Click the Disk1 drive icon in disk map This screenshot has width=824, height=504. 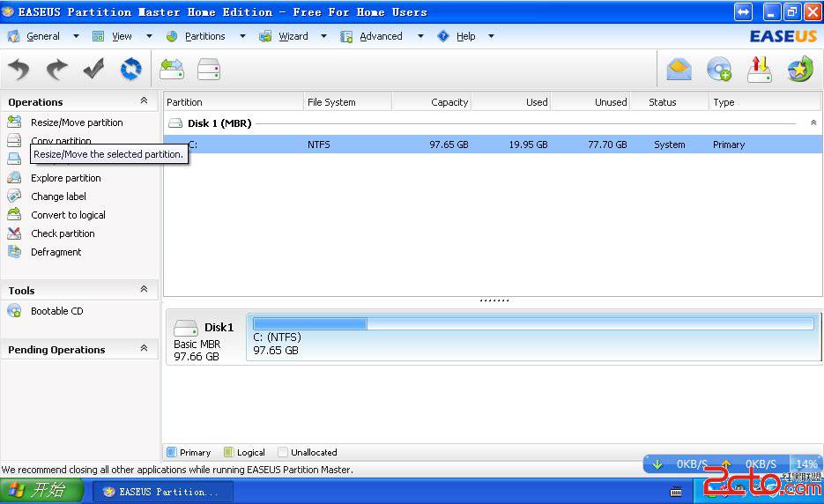[185, 328]
